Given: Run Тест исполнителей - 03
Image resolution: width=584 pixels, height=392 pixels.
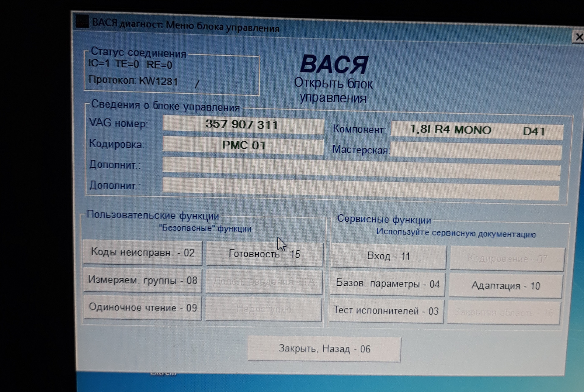Looking at the screenshot, I should click(x=386, y=311).
